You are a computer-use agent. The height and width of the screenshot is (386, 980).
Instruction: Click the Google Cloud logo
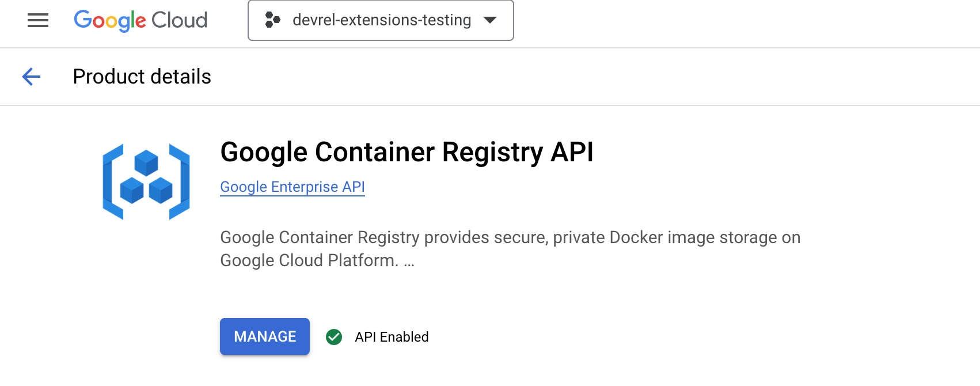tap(140, 21)
